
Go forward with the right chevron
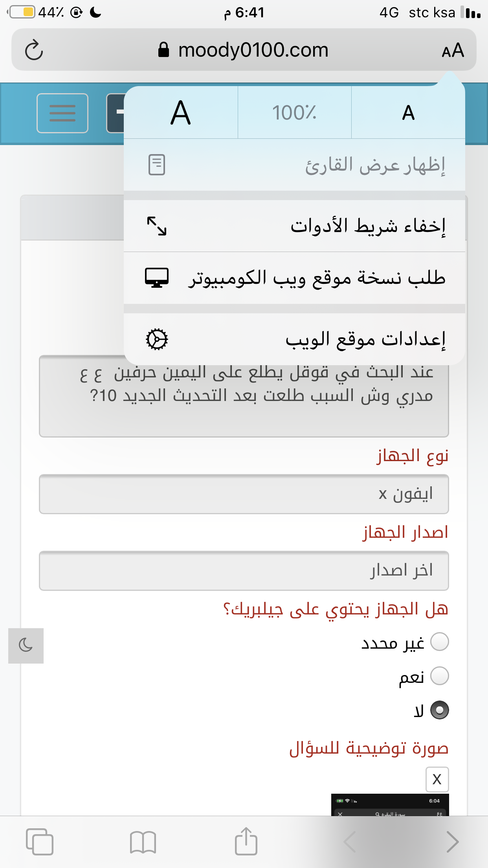(453, 842)
